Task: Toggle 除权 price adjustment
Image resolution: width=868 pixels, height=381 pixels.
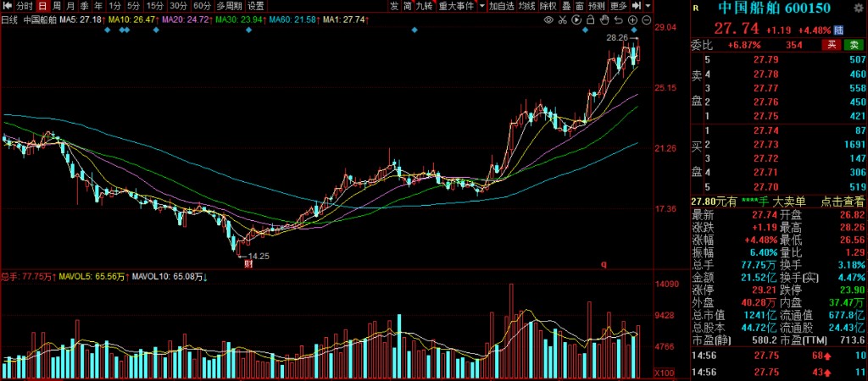Action: 549,6
